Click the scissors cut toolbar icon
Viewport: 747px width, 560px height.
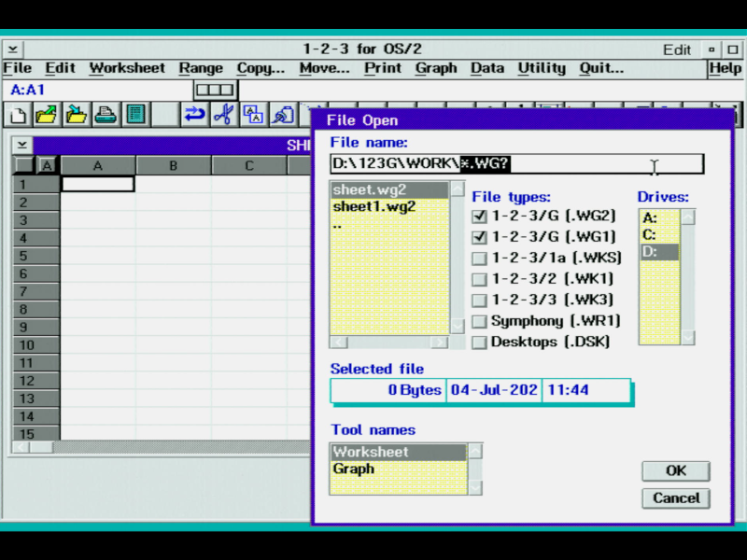[x=224, y=115]
